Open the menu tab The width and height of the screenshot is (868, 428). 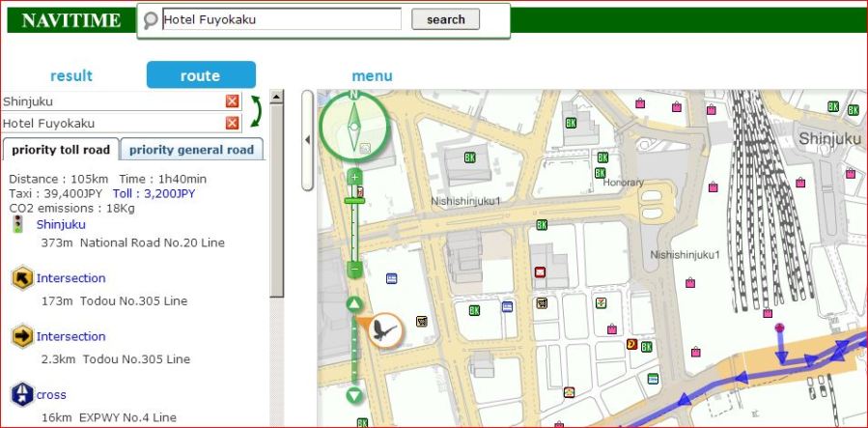pos(372,75)
